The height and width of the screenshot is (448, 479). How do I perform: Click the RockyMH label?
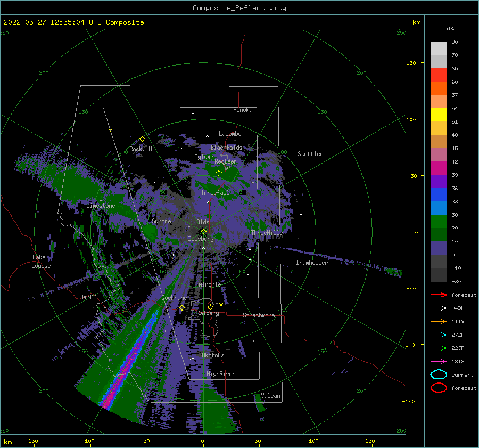141,149
